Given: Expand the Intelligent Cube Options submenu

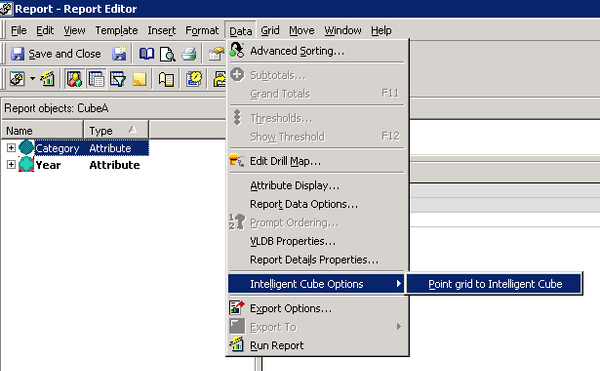Looking at the screenshot, I should coord(316,284).
